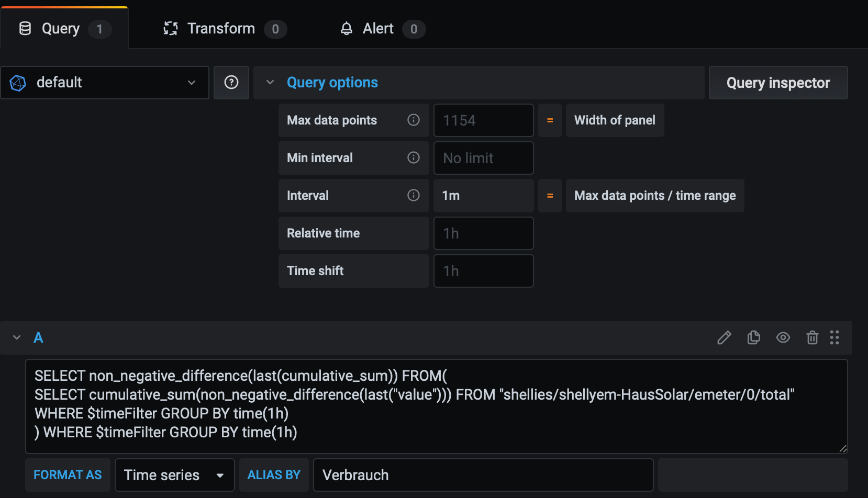Show info for Max data points
The image size is (868, 498).
click(x=414, y=120)
